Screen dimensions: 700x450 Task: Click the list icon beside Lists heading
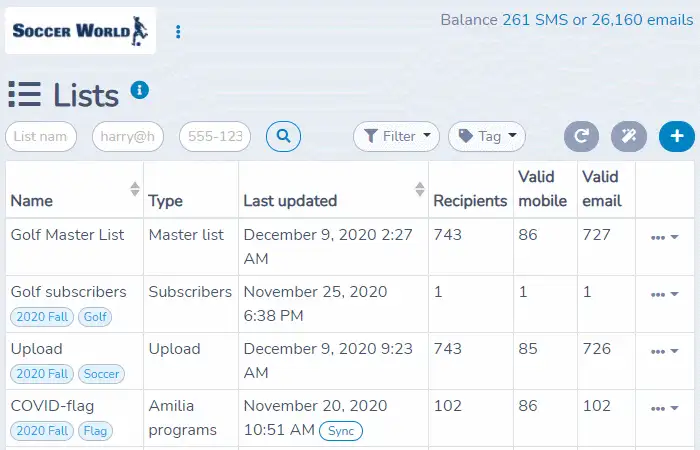click(25, 94)
